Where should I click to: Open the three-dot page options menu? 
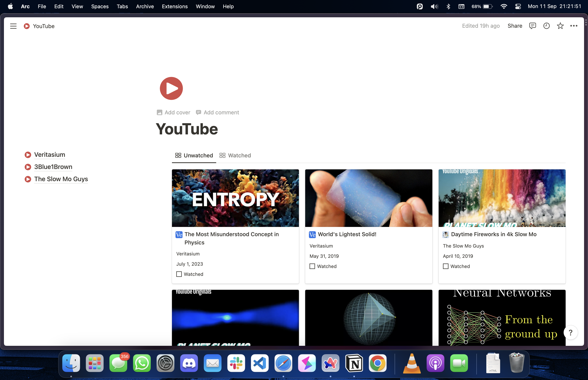(x=574, y=26)
